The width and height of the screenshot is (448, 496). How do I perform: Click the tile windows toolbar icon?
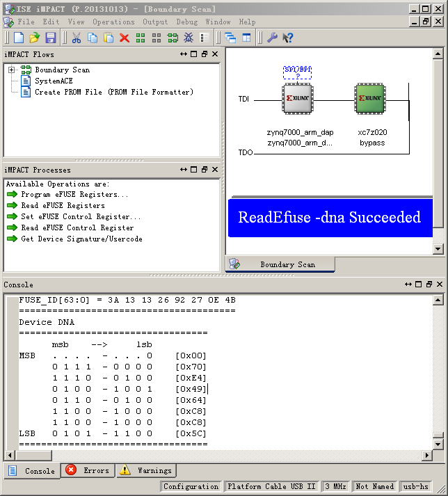246,38
